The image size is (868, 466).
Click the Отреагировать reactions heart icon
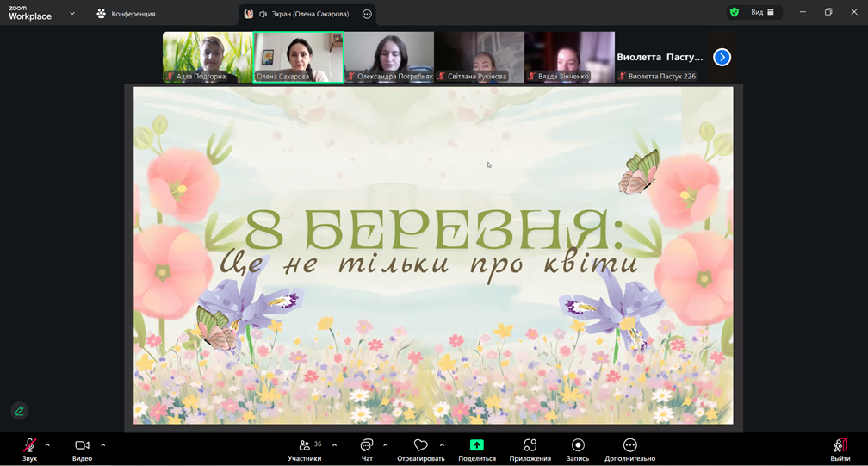pos(421,445)
